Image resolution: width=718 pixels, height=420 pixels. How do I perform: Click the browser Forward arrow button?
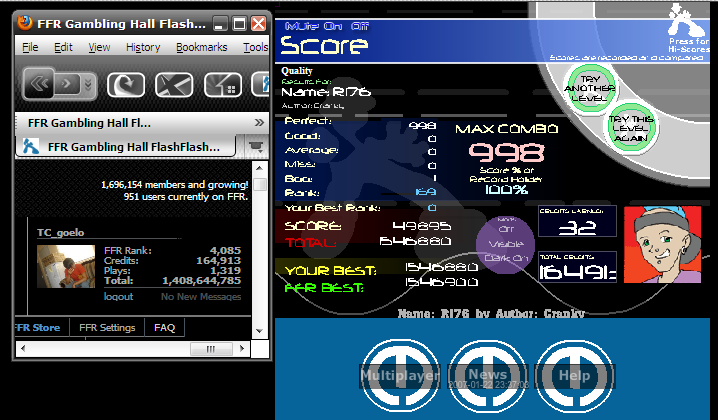(67, 84)
